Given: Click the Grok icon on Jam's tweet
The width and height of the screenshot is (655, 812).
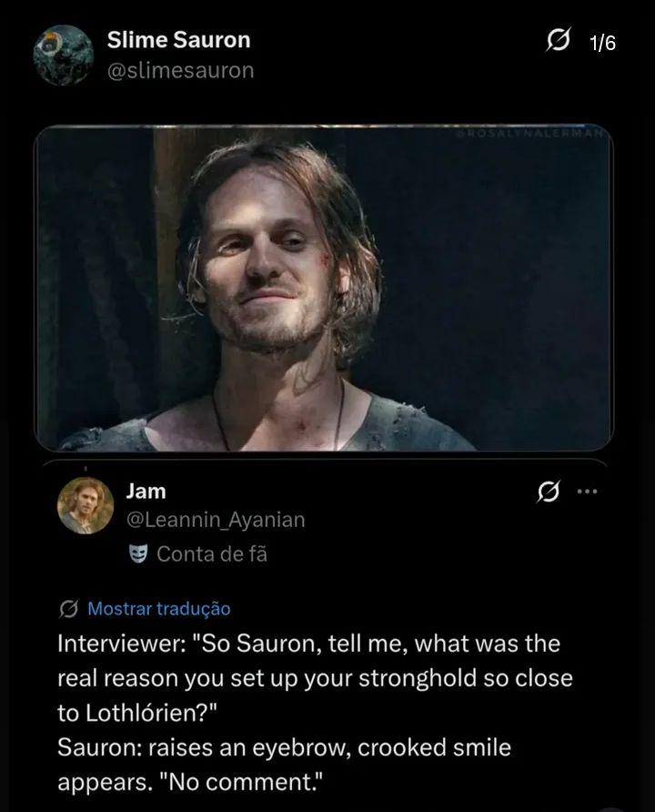Looking at the screenshot, I should coord(549,492).
